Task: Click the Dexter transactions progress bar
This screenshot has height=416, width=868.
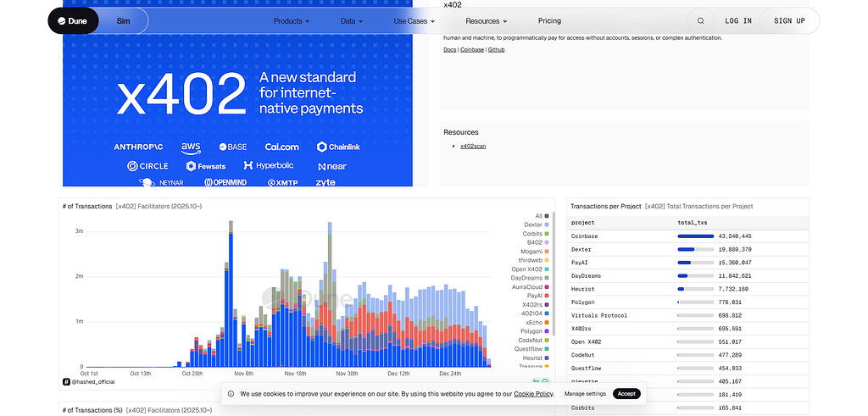Action: coord(695,249)
